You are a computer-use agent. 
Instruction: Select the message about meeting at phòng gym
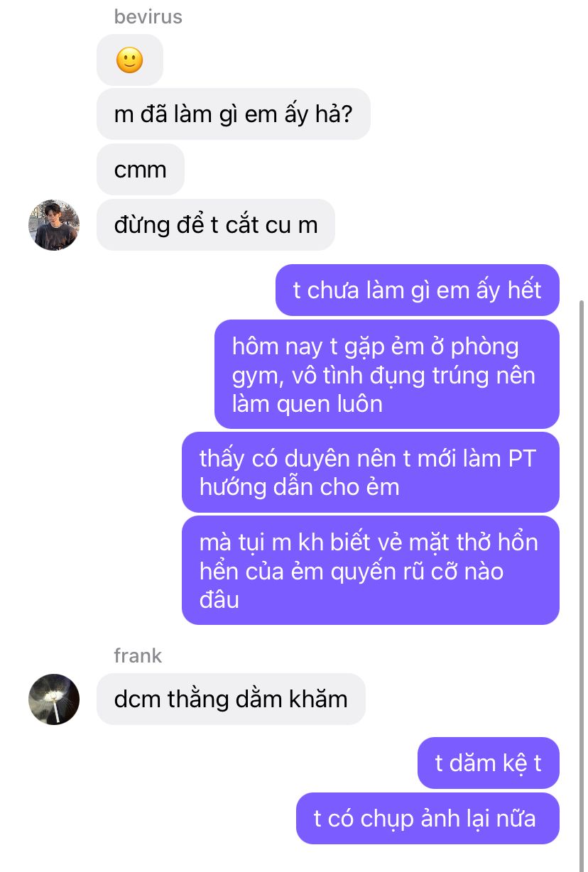pyautogui.click(x=387, y=374)
